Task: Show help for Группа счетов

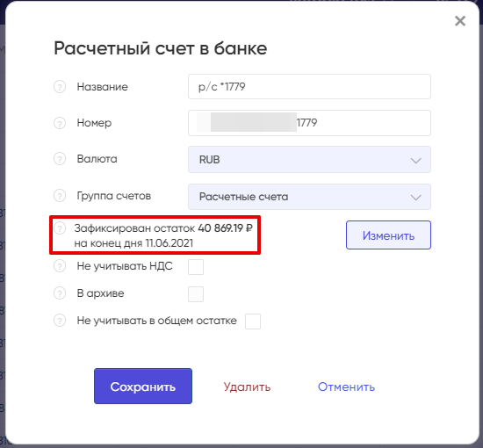Action: (60, 196)
